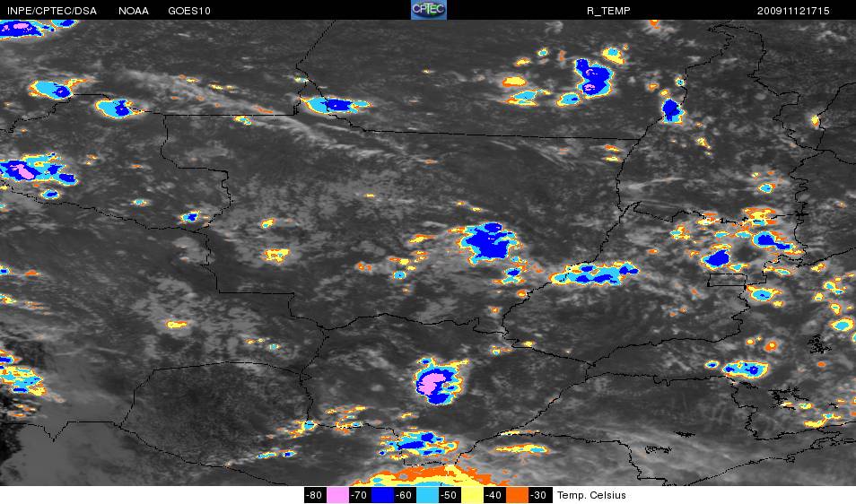Click the -30 legend value
Image resolution: width=856 pixels, height=504 pixels.
coord(539,495)
